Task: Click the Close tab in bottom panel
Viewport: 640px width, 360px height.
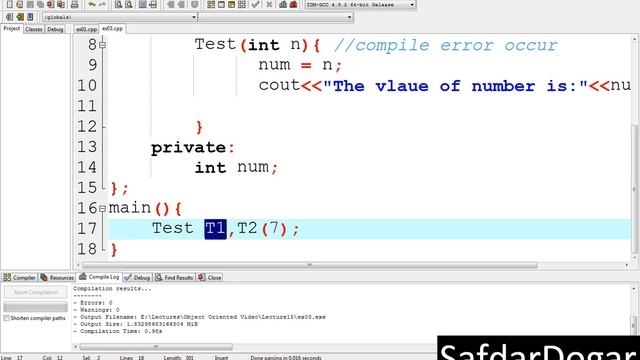Action: (x=210, y=278)
